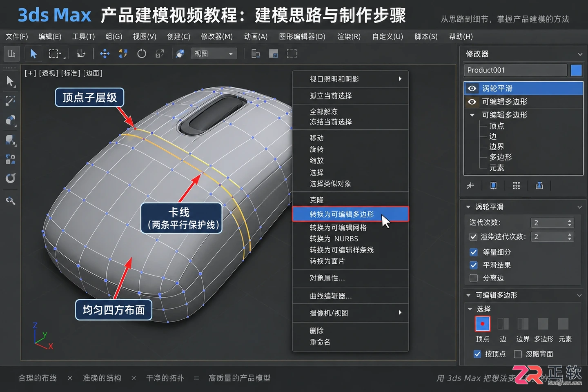This screenshot has height=392, width=588.
Task: Enable the 分离边 checkbox
Action: pos(474,278)
